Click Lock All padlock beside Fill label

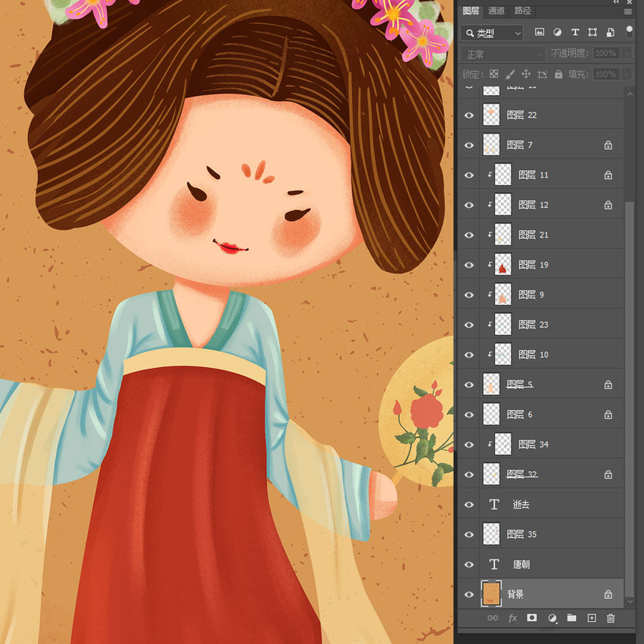click(558, 74)
